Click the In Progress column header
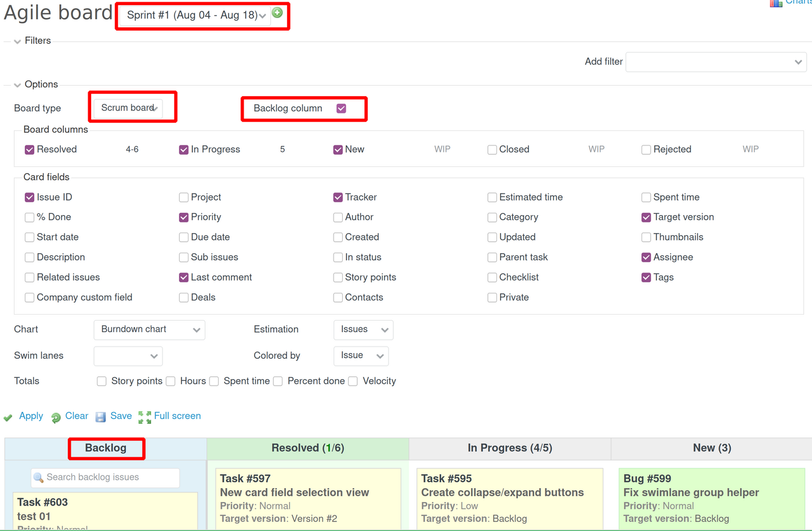Image resolution: width=812 pixels, height=531 pixels. [x=510, y=448]
